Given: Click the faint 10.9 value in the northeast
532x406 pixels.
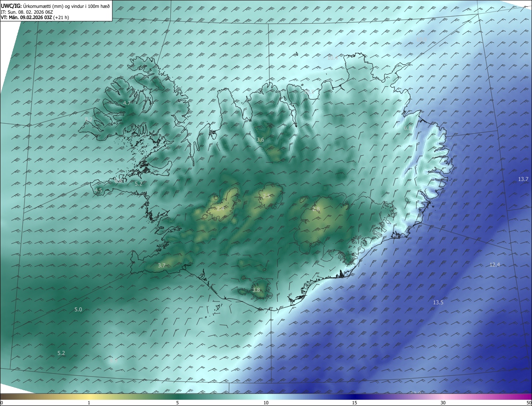Looking at the screenshot, I should [422, 39].
